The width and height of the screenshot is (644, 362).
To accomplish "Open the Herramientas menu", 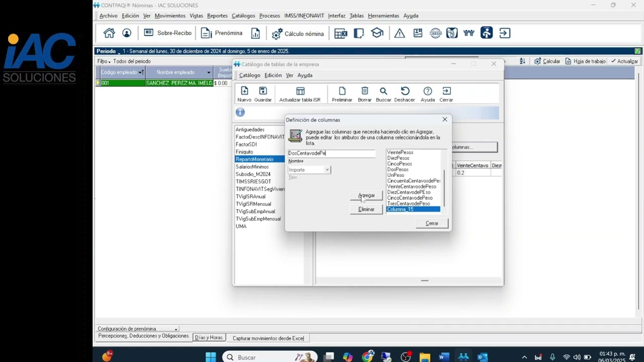I will (383, 16).
